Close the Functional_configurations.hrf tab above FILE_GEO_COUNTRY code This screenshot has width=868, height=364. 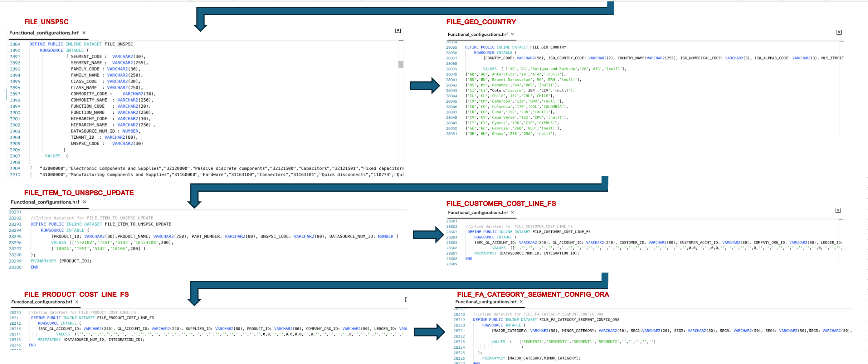pyautogui.click(x=512, y=34)
